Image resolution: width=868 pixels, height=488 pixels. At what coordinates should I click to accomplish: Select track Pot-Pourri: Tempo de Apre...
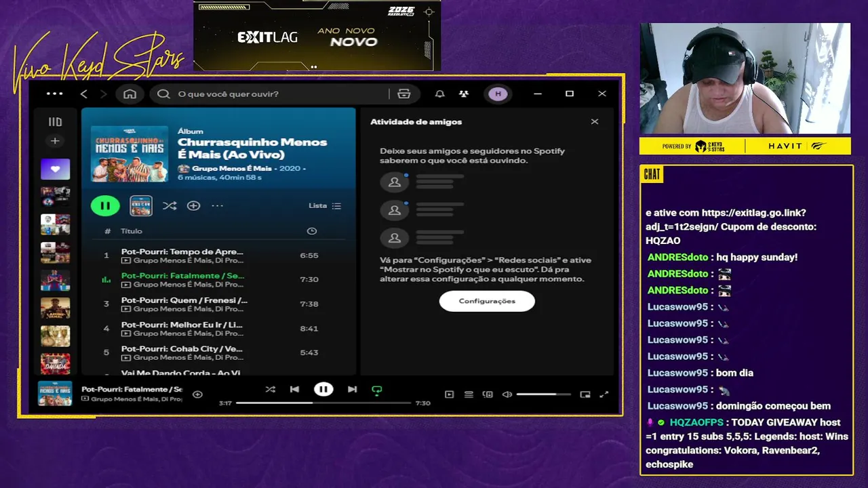[x=218, y=256]
